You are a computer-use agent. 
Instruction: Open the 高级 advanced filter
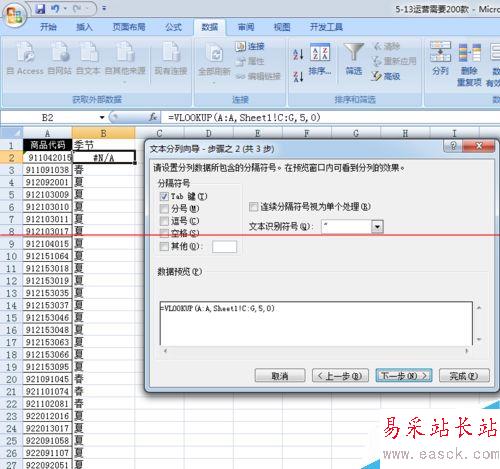pos(386,76)
